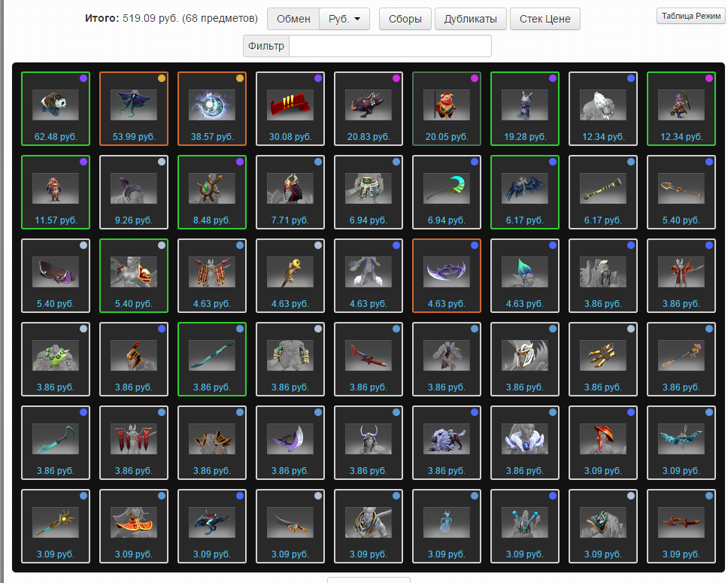Choose the red serrated sword item
This screenshot has height=583, width=728.
[369, 360]
